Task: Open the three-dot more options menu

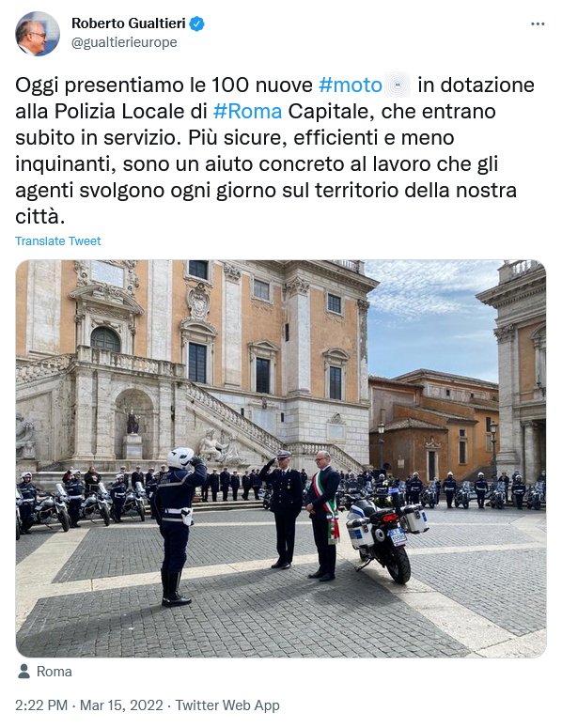Action: tap(538, 24)
